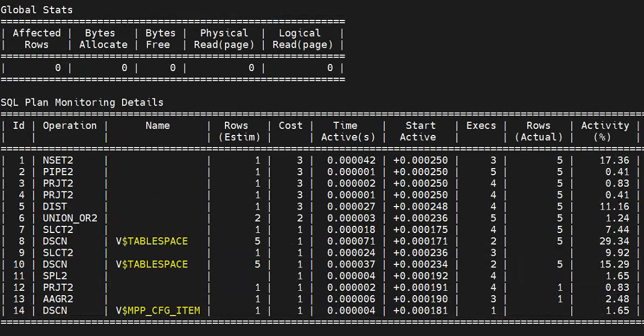Select the UNION_OR2 operation text
Viewport: 644px width, 336px height.
tap(70, 218)
